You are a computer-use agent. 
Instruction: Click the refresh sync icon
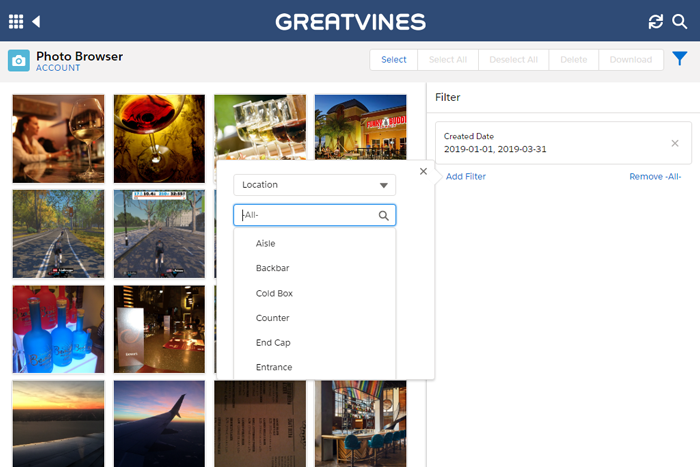tap(656, 21)
